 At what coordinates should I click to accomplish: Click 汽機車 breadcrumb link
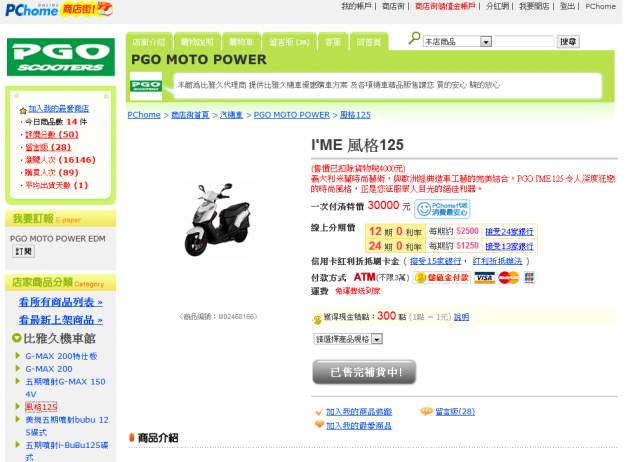click(x=231, y=115)
